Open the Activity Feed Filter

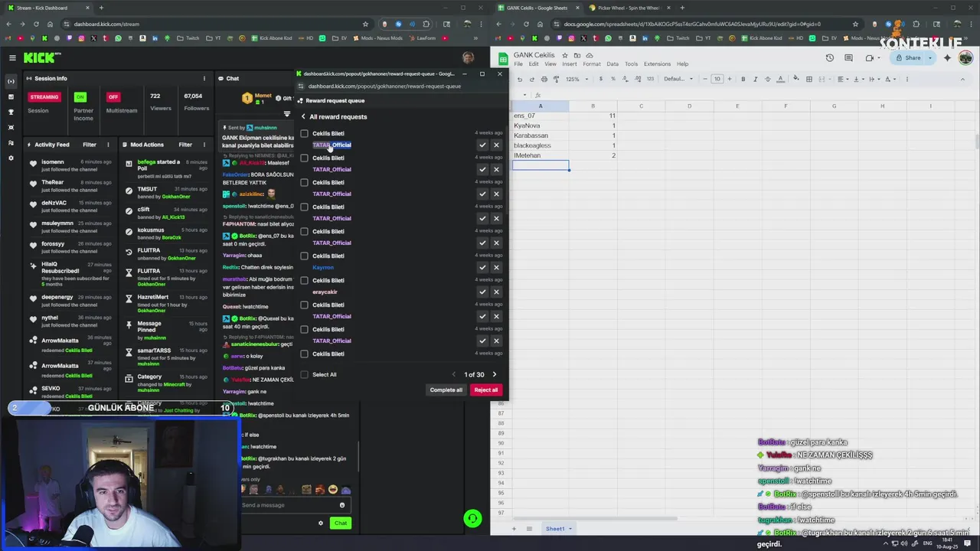tap(90, 145)
